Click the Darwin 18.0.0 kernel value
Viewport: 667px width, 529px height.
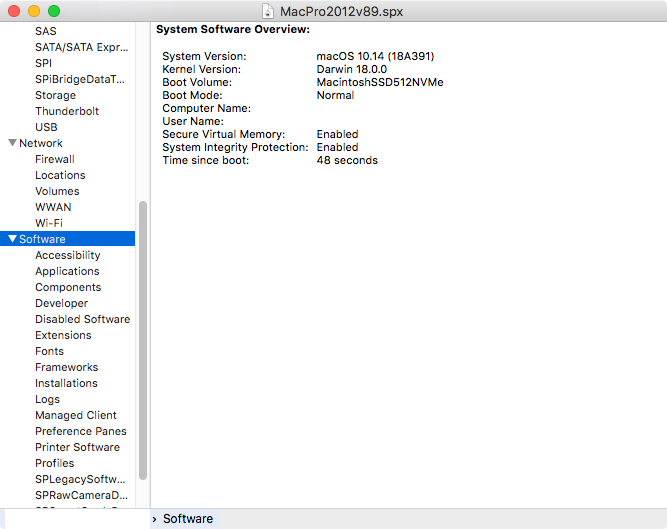[351, 69]
